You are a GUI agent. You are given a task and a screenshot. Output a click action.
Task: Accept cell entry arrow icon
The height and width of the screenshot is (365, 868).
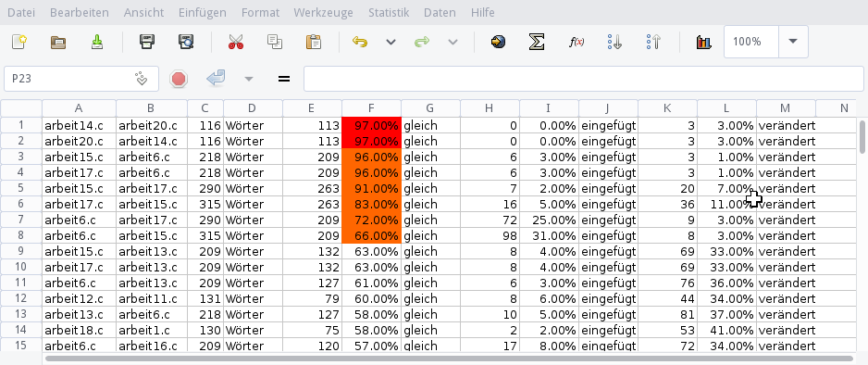tap(216, 79)
